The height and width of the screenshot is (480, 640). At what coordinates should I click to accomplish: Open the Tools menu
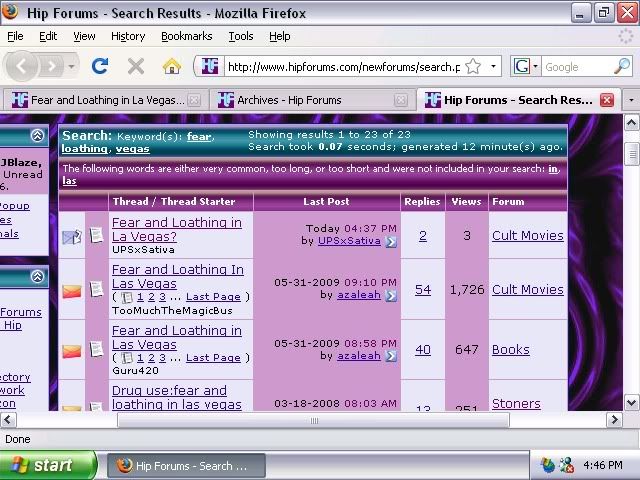tap(241, 36)
